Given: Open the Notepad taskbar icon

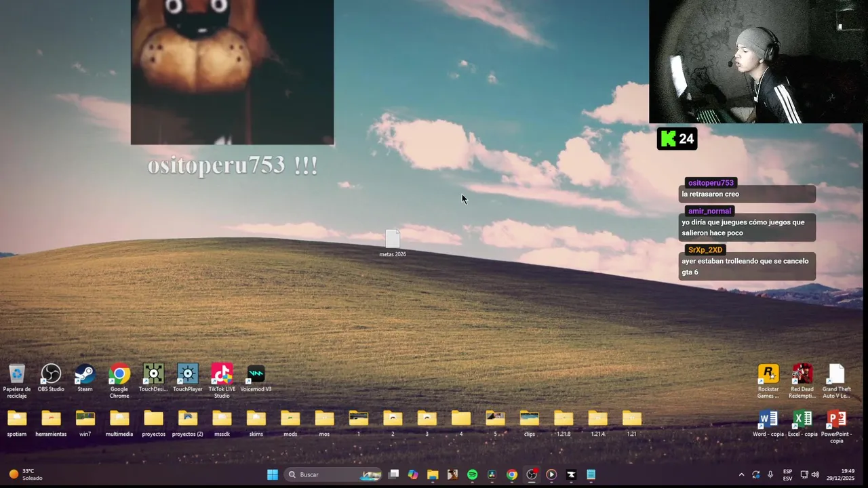Looking at the screenshot, I should (591, 474).
